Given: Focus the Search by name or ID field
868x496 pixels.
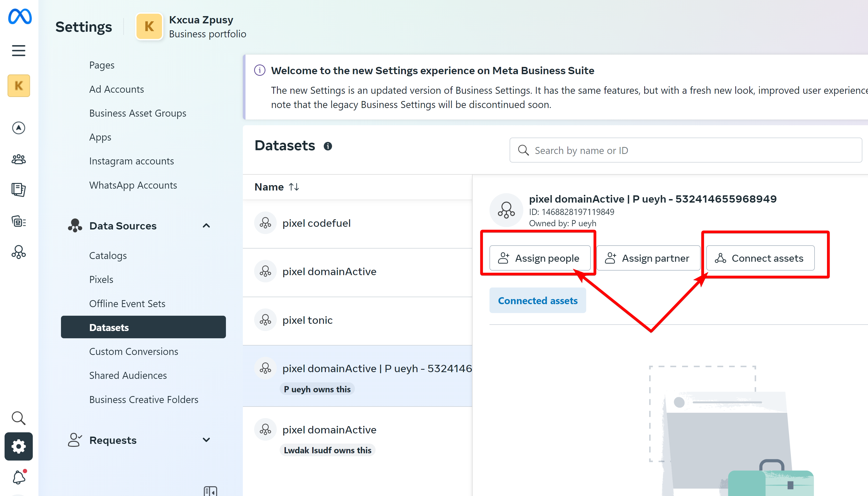Looking at the screenshot, I should tap(686, 150).
